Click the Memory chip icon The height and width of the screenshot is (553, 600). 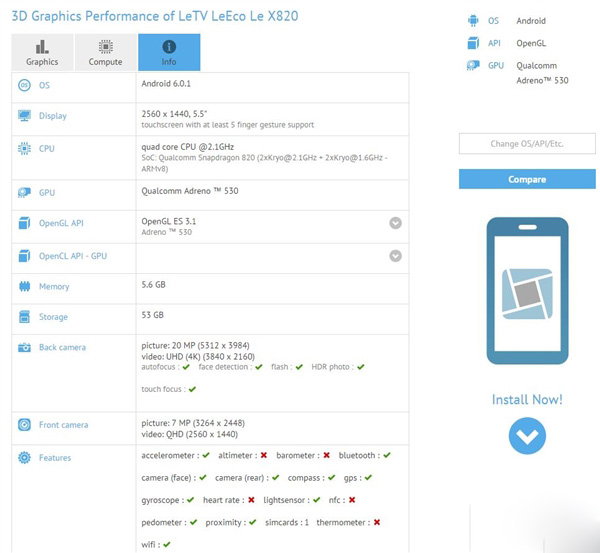[x=24, y=286]
